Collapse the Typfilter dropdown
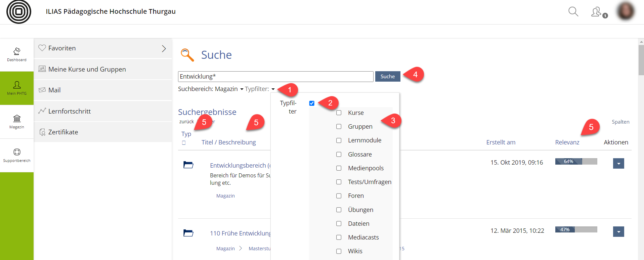This screenshot has width=644, height=260. [260, 89]
